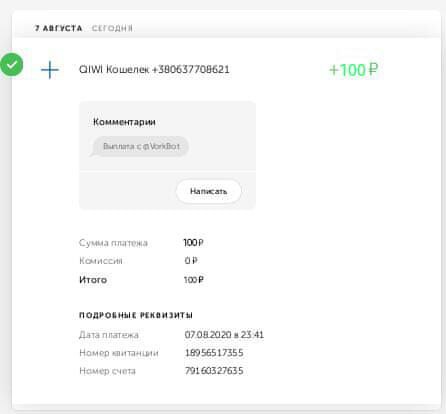
Task: Select the Комиссия value 0 ₽
Action: tap(191, 261)
